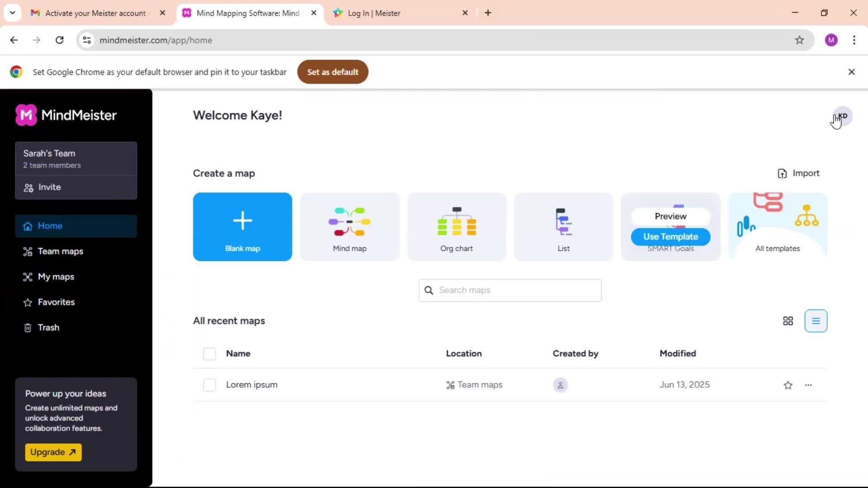Tick the select-all maps checkbox
Screen dimensions: 868x488
[209, 354]
